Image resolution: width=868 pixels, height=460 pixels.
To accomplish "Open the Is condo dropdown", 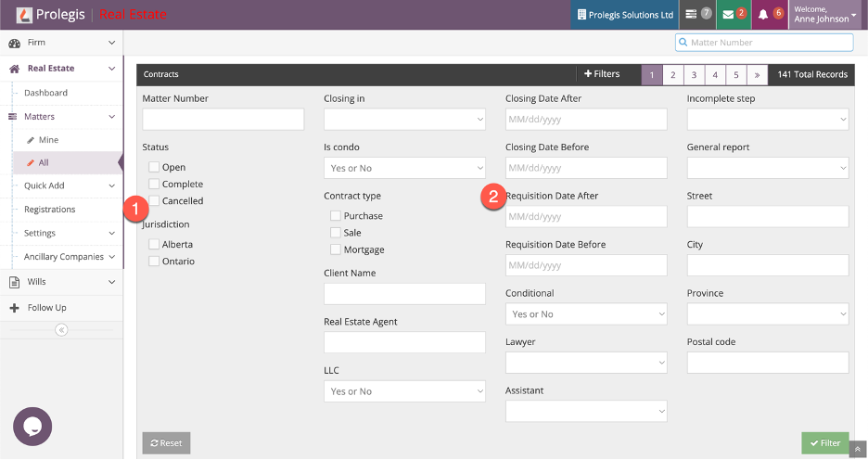I will pos(404,168).
